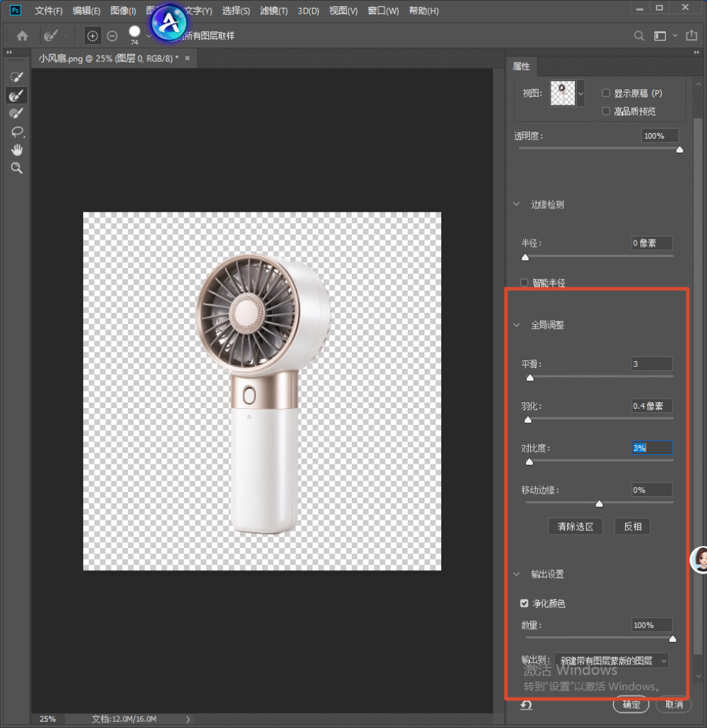The height and width of the screenshot is (728, 707).
Task: Click the 平滑 value input field
Action: [652, 363]
